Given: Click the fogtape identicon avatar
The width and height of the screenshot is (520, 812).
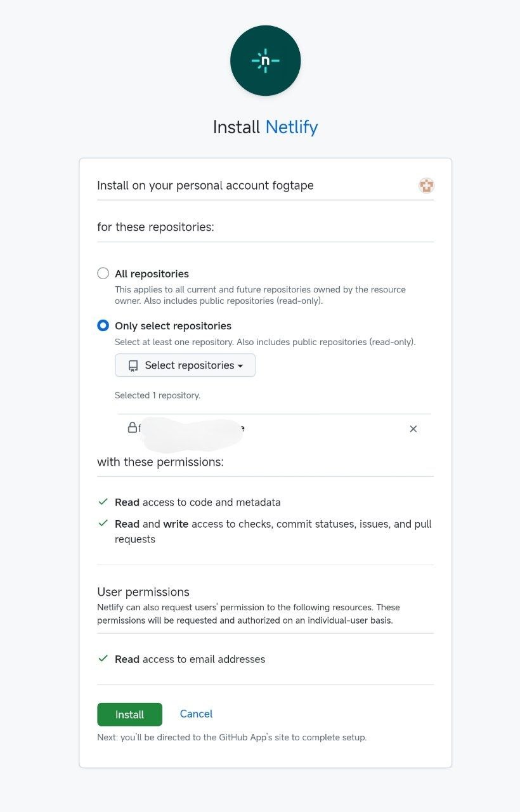Looking at the screenshot, I should point(426,185).
